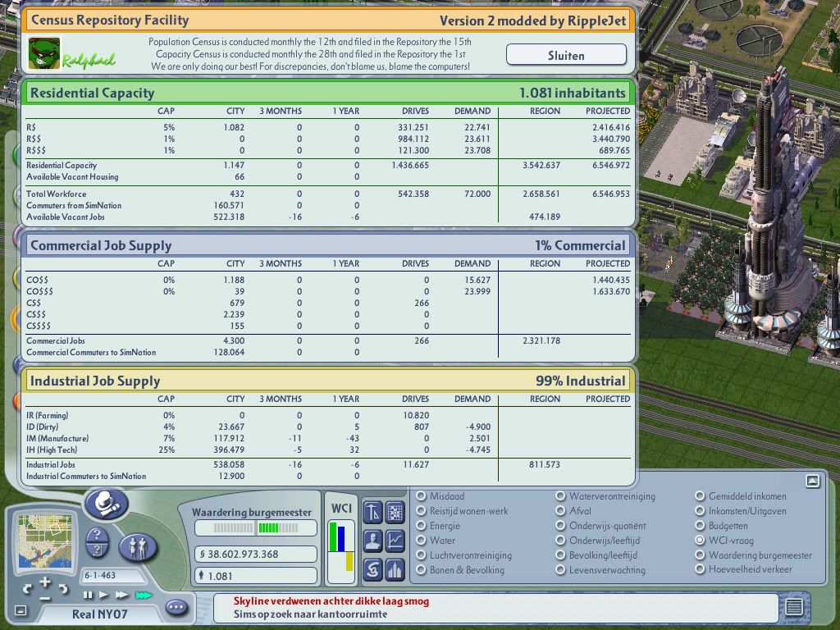Select the Budgetten graph option
Image resolution: width=840 pixels, height=630 pixels.
click(x=700, y=526)
